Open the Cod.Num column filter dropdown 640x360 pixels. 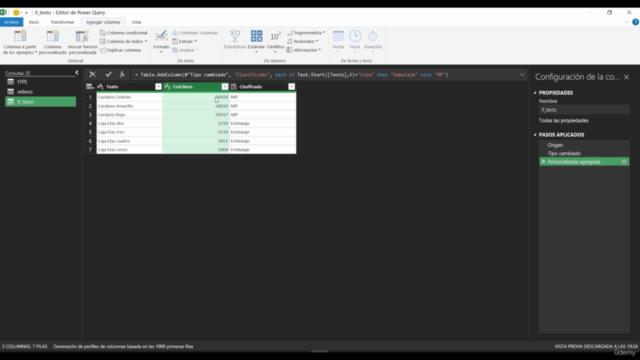(224, 87)
